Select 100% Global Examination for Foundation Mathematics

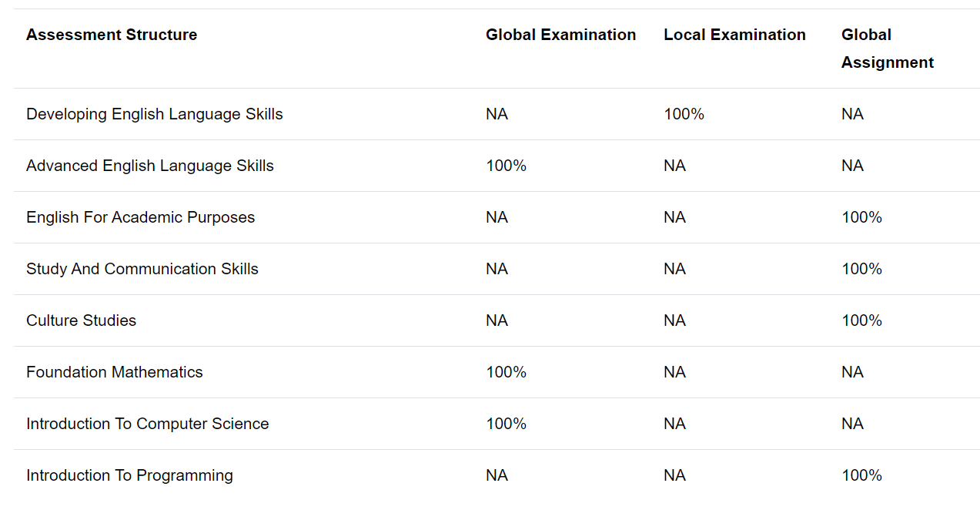[506, 372]
